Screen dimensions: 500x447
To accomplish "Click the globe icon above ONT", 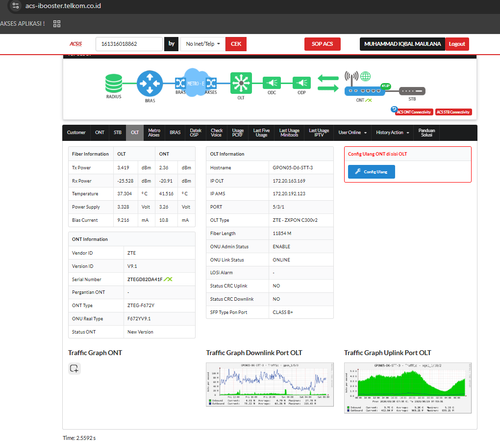I will [x=365, y=76].
